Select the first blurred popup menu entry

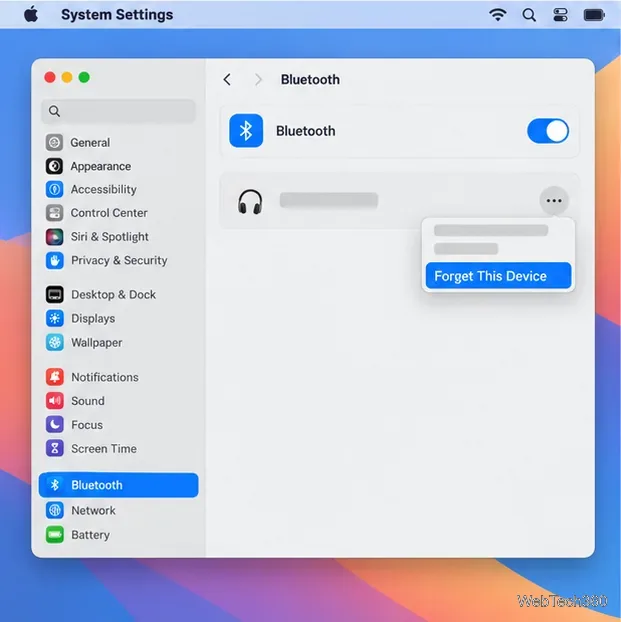coord(491,230)
